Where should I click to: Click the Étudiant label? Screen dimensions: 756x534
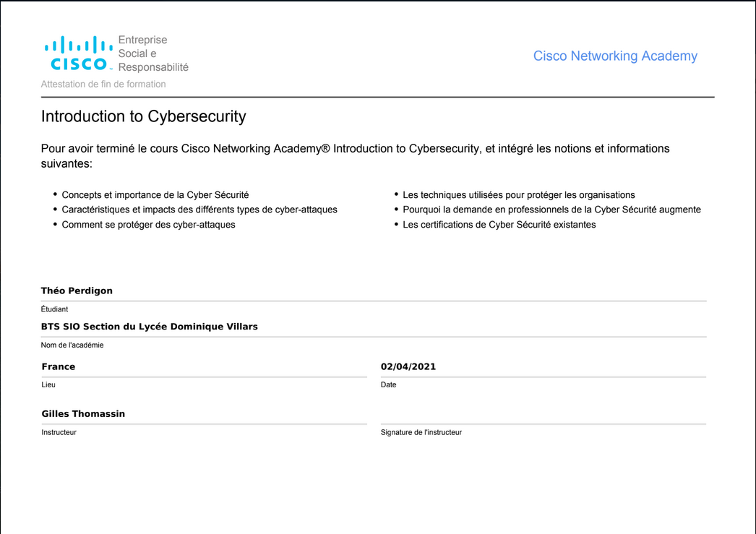(x=54, y=309)
